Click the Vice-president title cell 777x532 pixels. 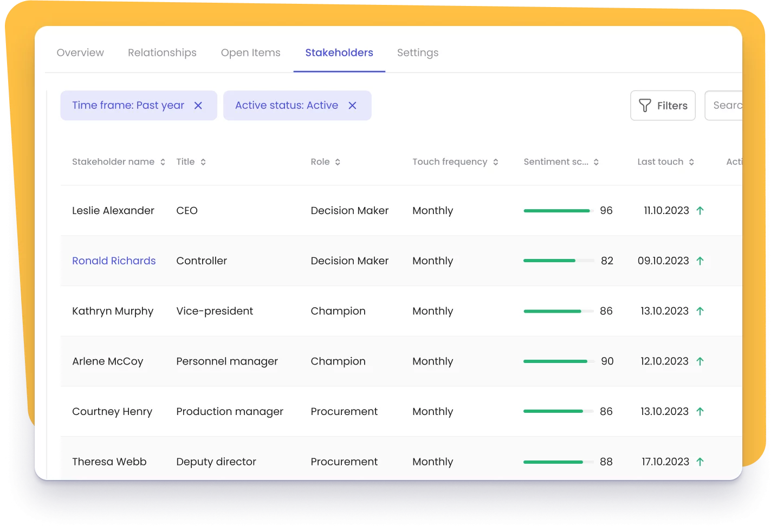[215, 311]
